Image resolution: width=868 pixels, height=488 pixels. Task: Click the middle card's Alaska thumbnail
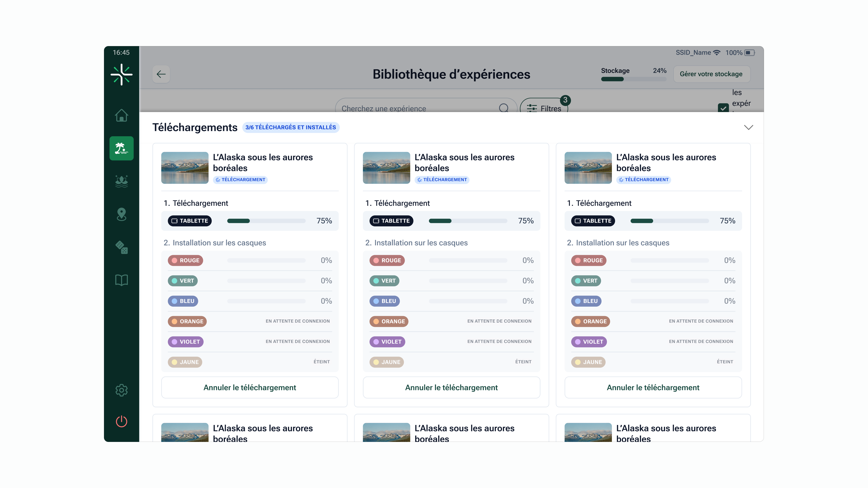click(386, 168)
